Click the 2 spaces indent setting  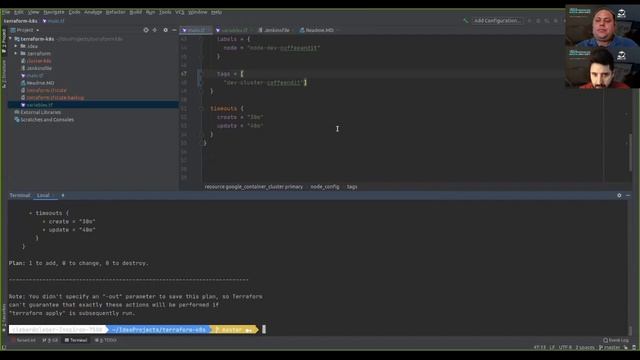click(x=585, y=347)
